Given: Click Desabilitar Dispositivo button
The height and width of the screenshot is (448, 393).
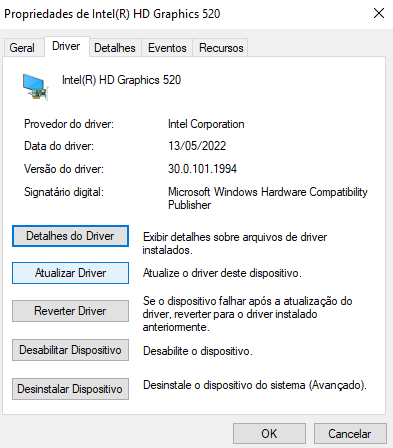Looking at the screenshot, I should [70, 350].
